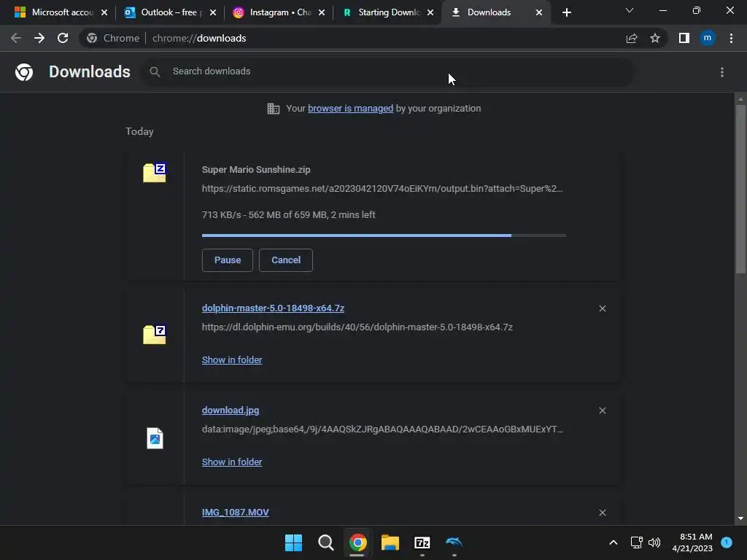This screenshot has width=747, height=560.
Task: Click the network icon in system tray
Action: pyautogui.click(x=636, y=542)
